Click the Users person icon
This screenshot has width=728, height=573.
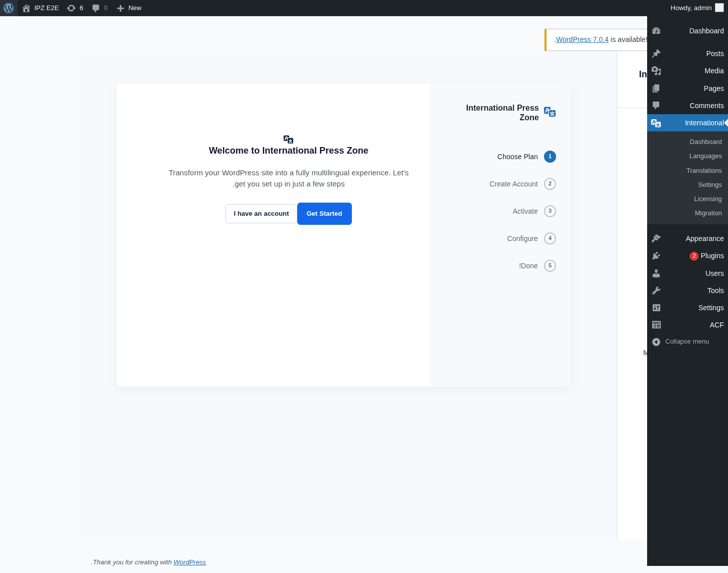(x=656, y=273)
